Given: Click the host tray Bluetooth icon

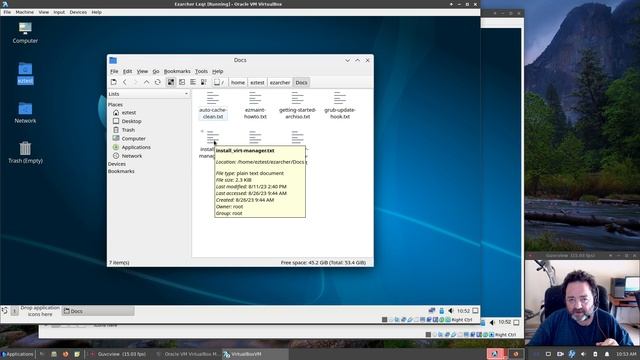Looking at the screenshot, I should 571,354.
